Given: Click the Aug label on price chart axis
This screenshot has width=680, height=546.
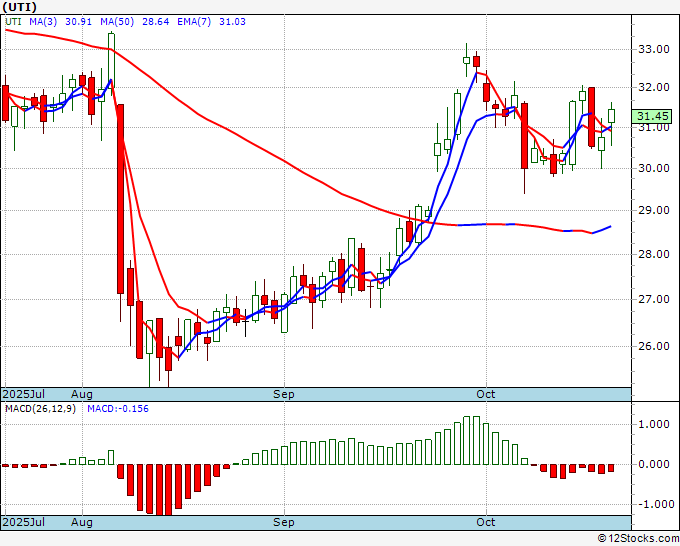Looking at the screenshot, I should click(x=82, y=394).
